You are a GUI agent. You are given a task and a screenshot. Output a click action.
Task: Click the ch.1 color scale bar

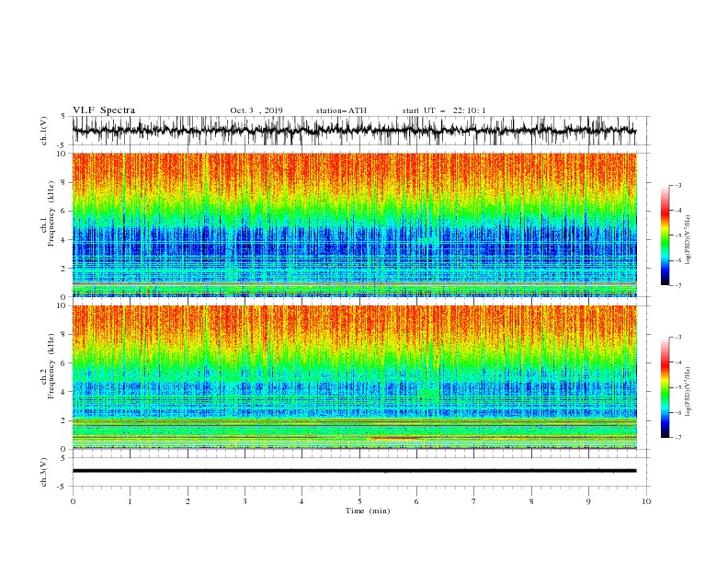tap(665, 236)
